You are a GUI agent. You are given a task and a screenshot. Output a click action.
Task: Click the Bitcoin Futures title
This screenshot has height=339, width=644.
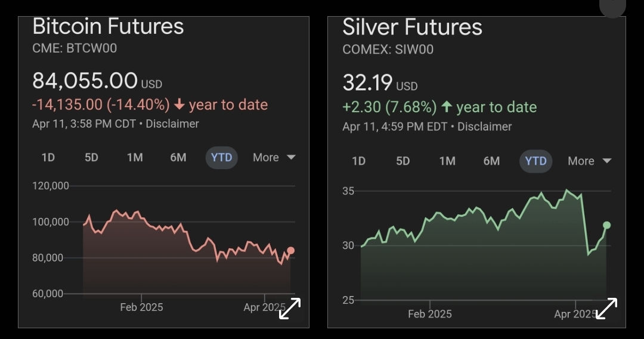(108, 27)
